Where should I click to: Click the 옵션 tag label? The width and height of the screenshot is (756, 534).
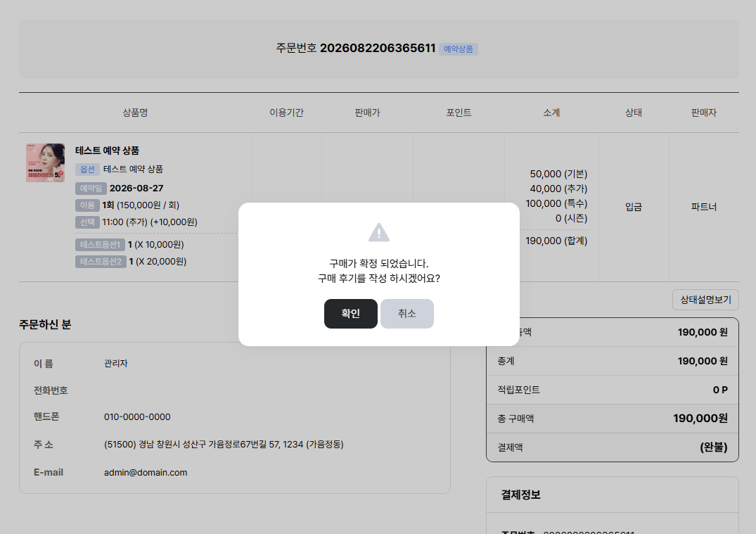[x=87, y=170]
